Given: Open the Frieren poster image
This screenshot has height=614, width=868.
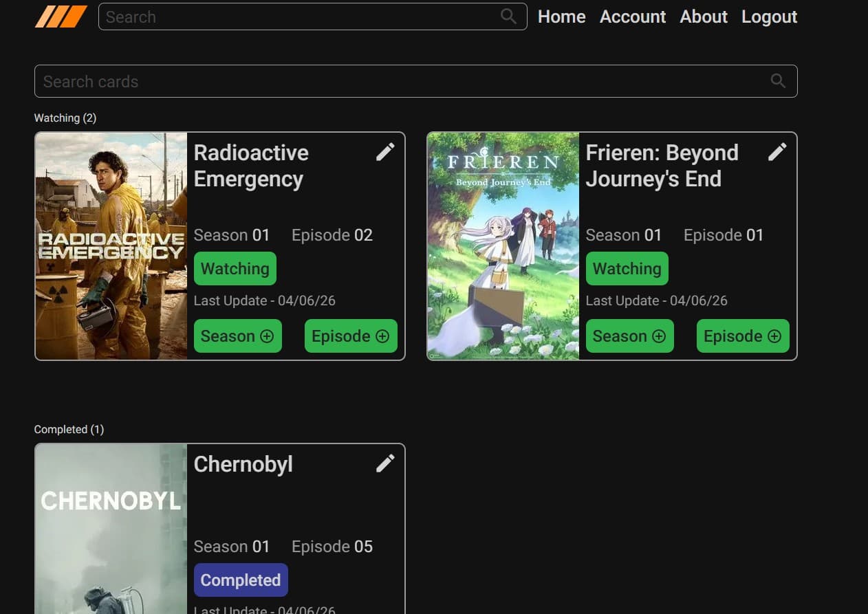Looking at the screenshot, I should 503,246.
